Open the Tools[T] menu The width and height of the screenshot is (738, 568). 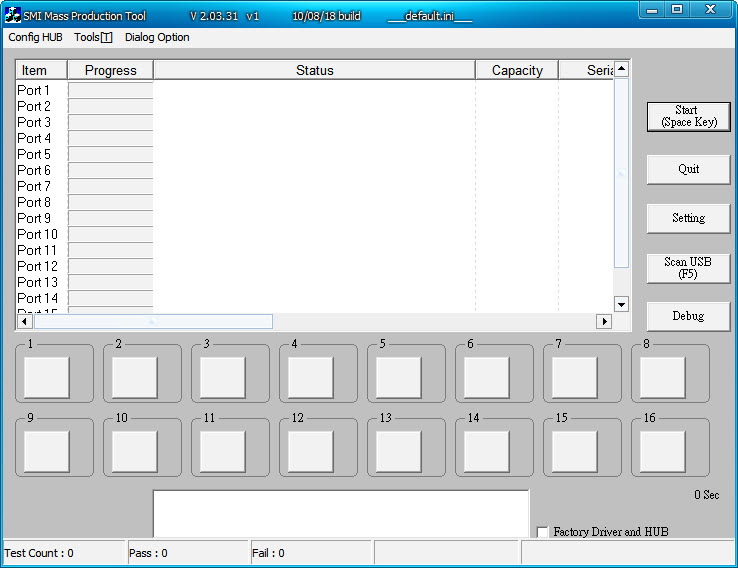click(x=93, y=37)
